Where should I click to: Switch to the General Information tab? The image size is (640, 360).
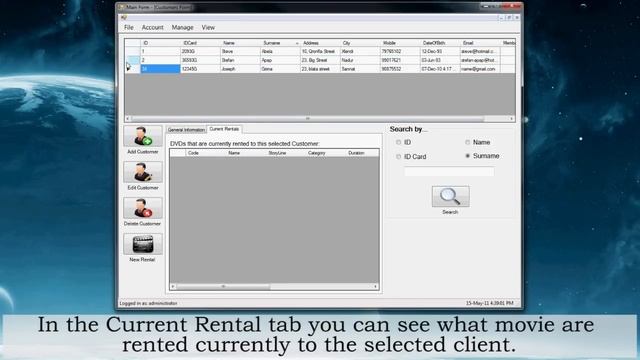(x=186, y=129)
